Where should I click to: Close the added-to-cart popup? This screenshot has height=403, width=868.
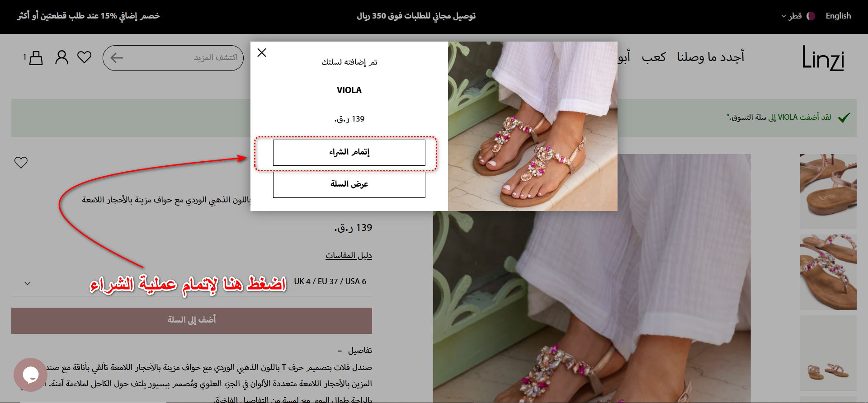coord(262,52)
